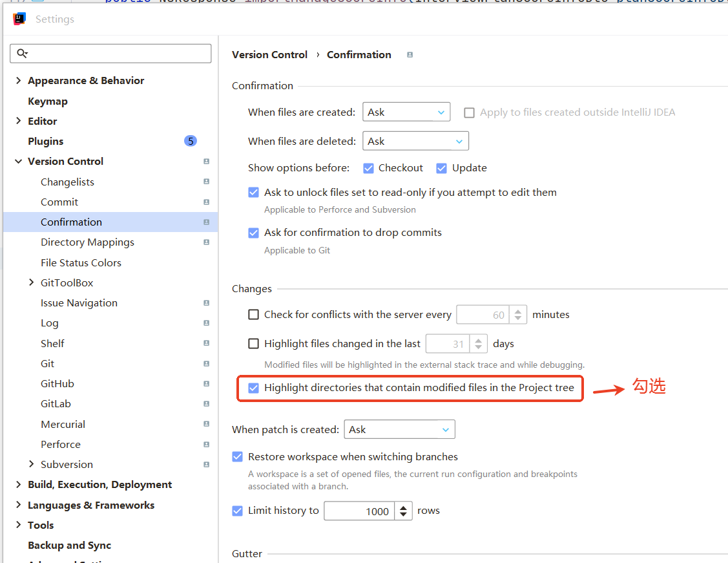Open the When files are deleted dropdown
Screen dimensions: 728x563
(x=415, y=141)
